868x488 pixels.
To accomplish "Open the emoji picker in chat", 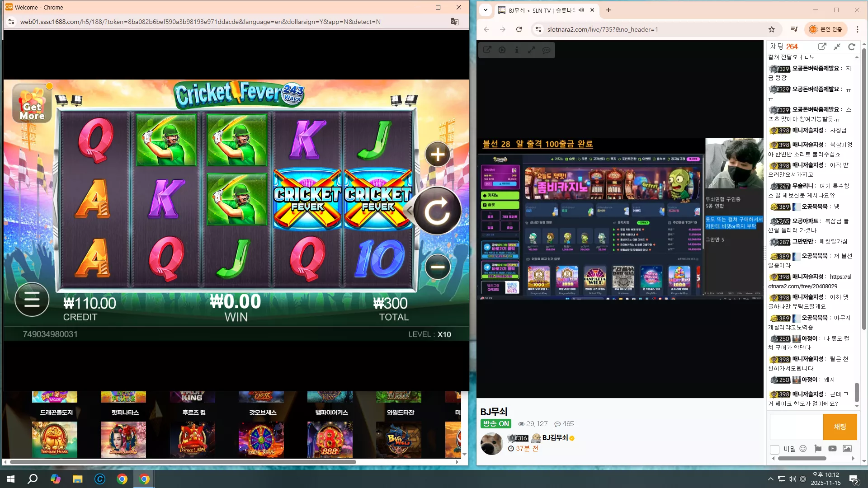I will coord(803,449).
